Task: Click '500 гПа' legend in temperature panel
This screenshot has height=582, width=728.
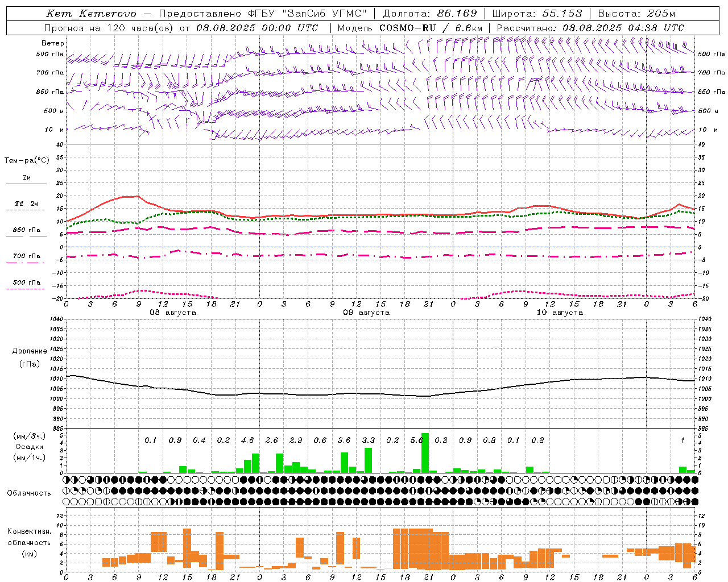Action: click(27, 282)
